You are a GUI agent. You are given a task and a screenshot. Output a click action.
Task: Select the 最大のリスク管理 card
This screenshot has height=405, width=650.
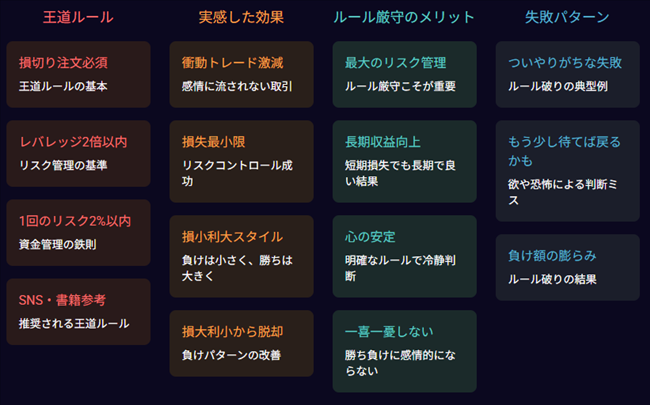point(404,74)
